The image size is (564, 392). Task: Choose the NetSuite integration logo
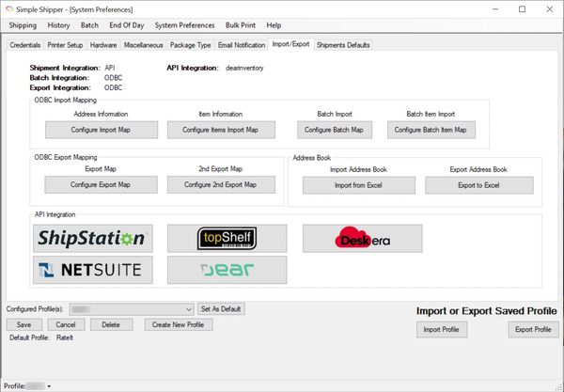92,270
